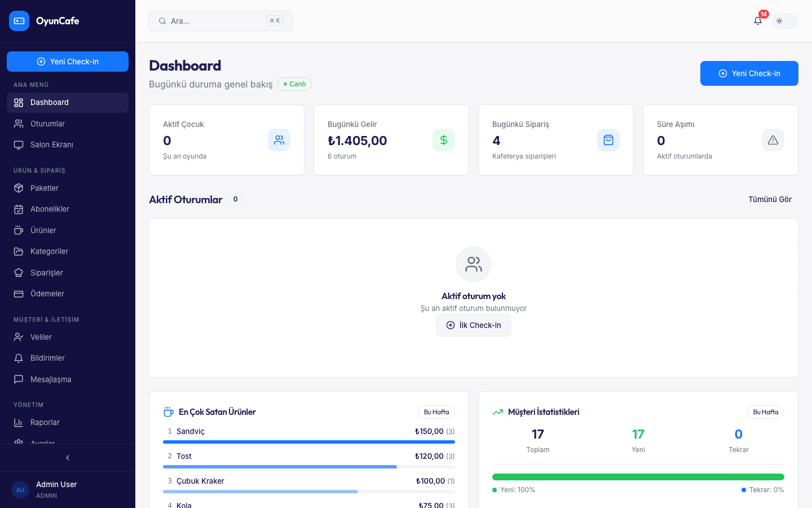Viewport: 812px width, 508px height.
Task: Click the Dashboard grid icon
Action: pyautogui.click(x=19, y=103)
